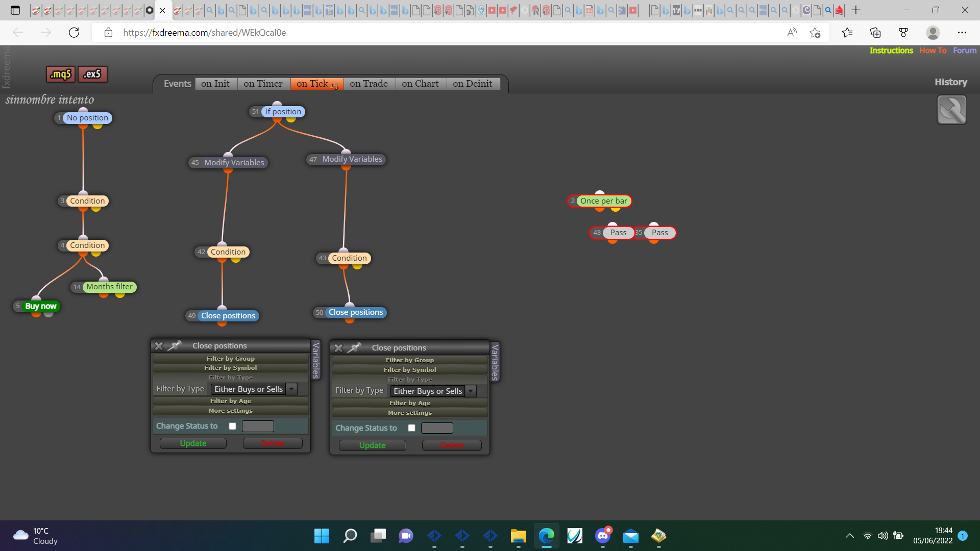Open Discord from taskbar

(x=603, y=536)
